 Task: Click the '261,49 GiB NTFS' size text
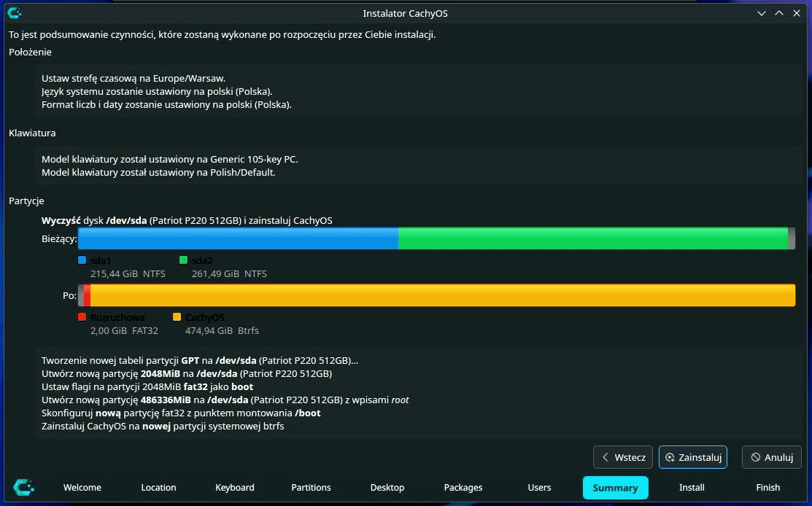229,273
